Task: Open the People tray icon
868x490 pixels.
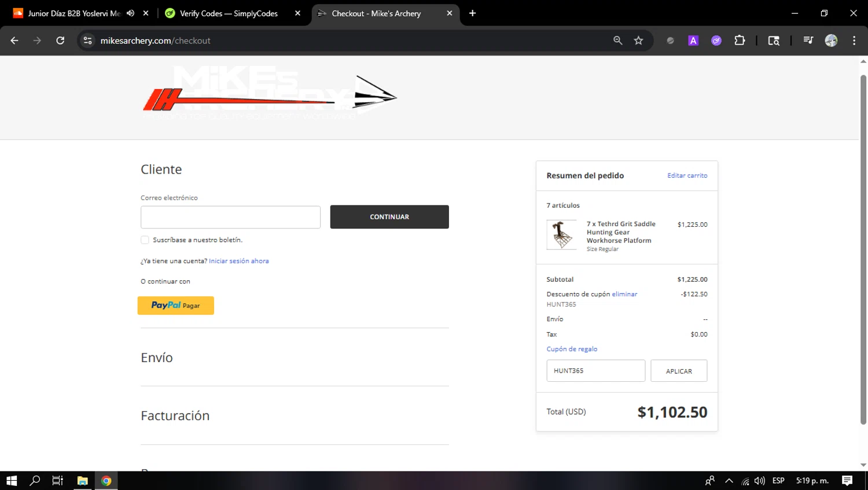Action: [710, 481]
